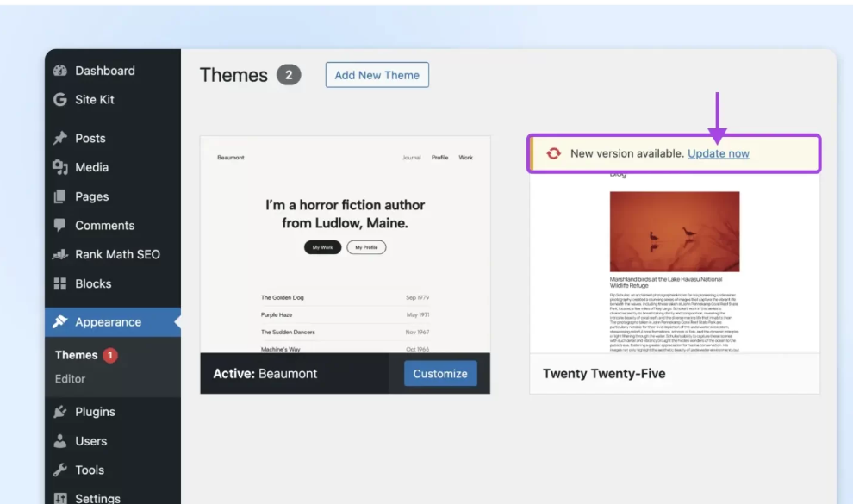Click the Themes page heading
Screen dimensions: 853x504
[233, 75]
